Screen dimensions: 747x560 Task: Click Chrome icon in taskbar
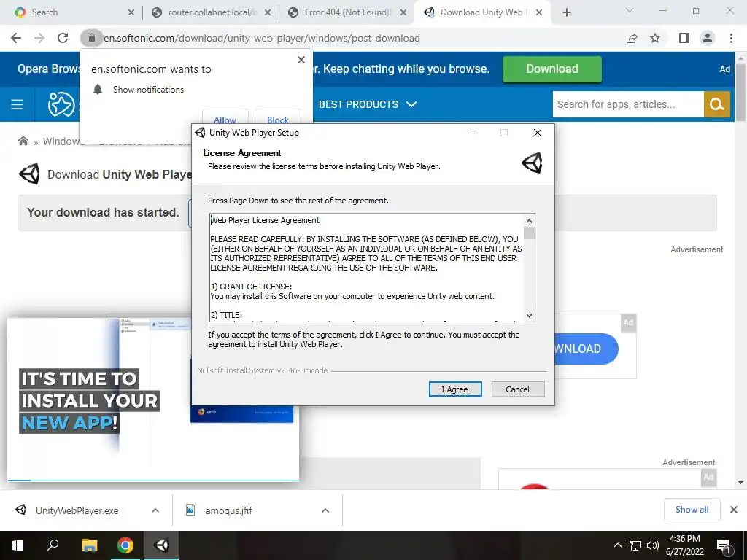(125, 545)
